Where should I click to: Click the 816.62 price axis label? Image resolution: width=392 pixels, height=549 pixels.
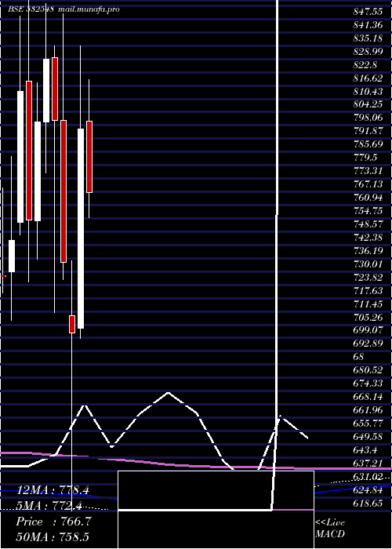[368, 78]
